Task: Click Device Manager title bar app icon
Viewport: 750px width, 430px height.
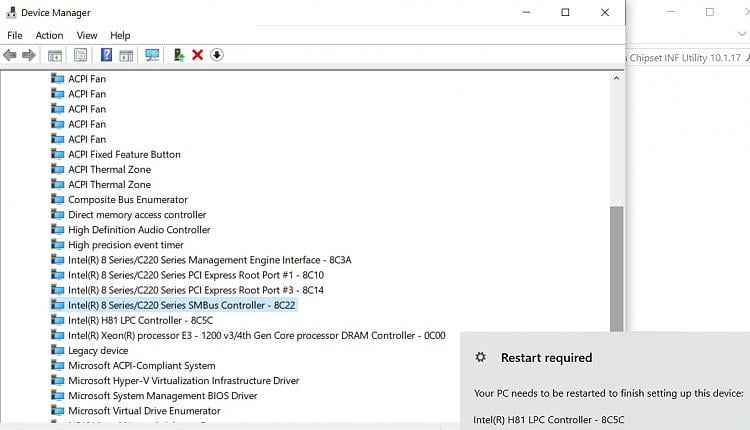Action: (11, 12)
